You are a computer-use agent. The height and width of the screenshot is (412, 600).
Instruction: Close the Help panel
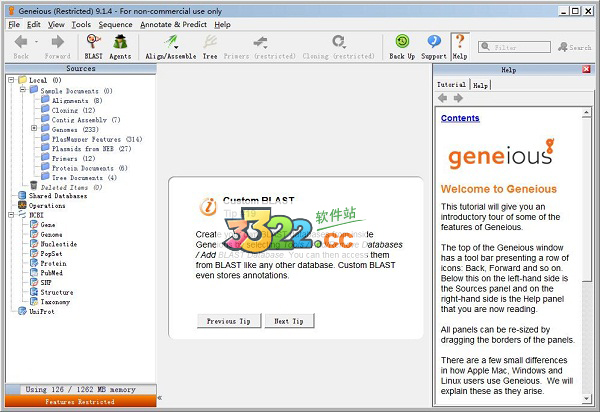coord(586,69)
